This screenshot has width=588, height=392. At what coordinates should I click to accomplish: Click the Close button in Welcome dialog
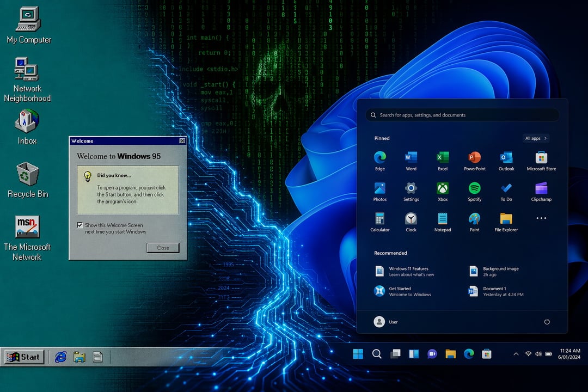(163, 248)
